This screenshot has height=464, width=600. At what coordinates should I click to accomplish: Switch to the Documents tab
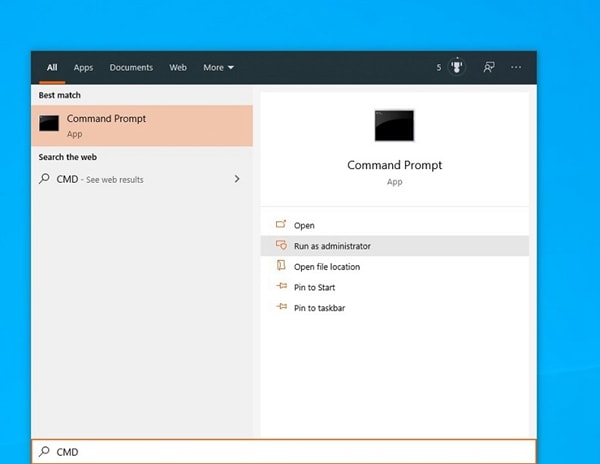131,68
